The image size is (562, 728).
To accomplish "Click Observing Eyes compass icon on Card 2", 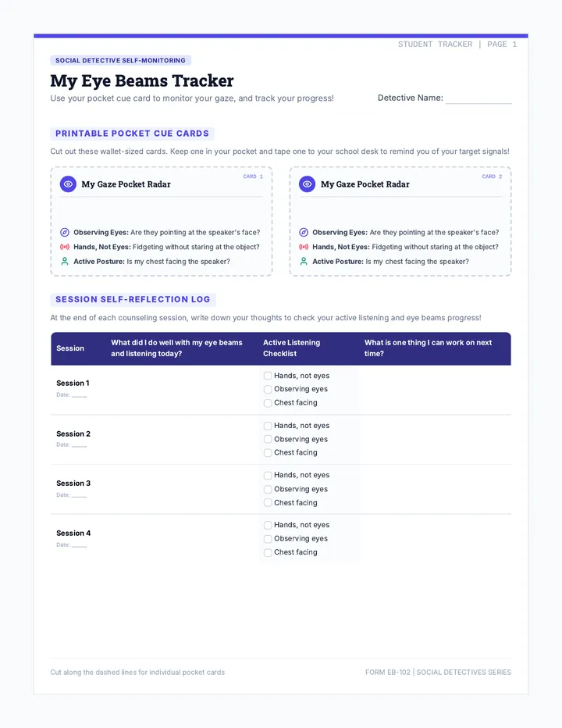I will (304, 232).
